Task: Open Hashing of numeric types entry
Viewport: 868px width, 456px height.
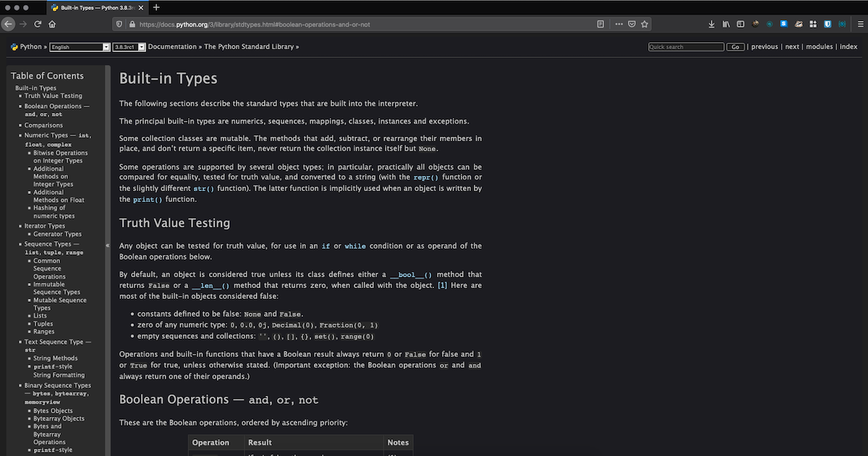Action: (54, 211)
